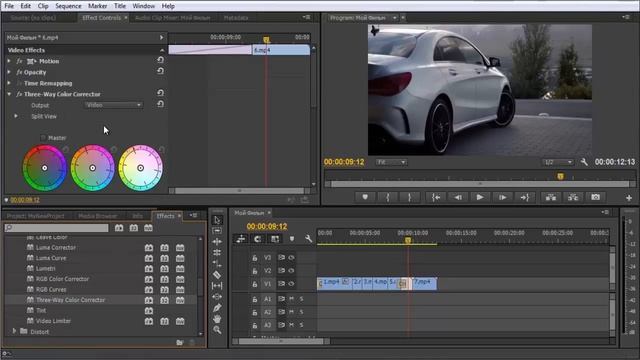
Task: Toggle Three-Way Color Corrector fx switch
Action: [19, 94]
